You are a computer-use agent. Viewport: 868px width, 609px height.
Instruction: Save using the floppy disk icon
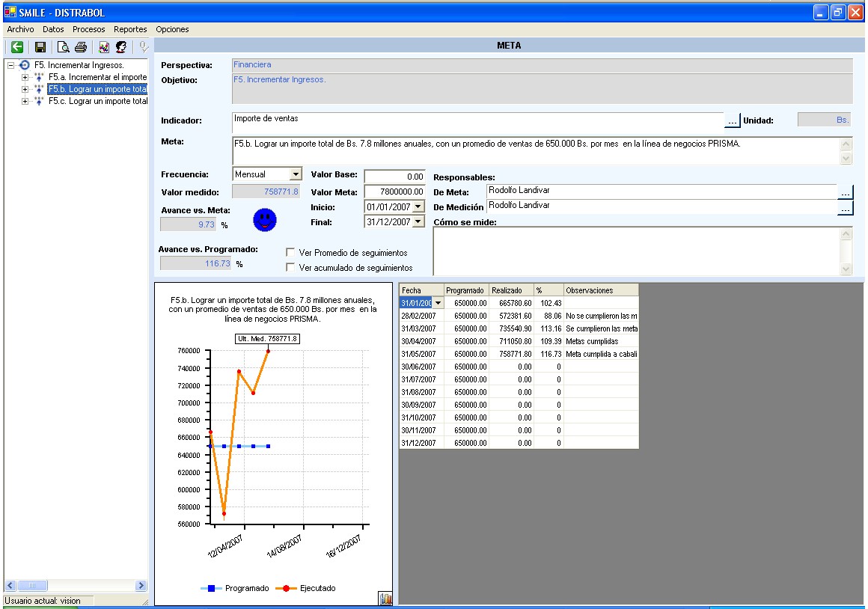pos(40,47)
